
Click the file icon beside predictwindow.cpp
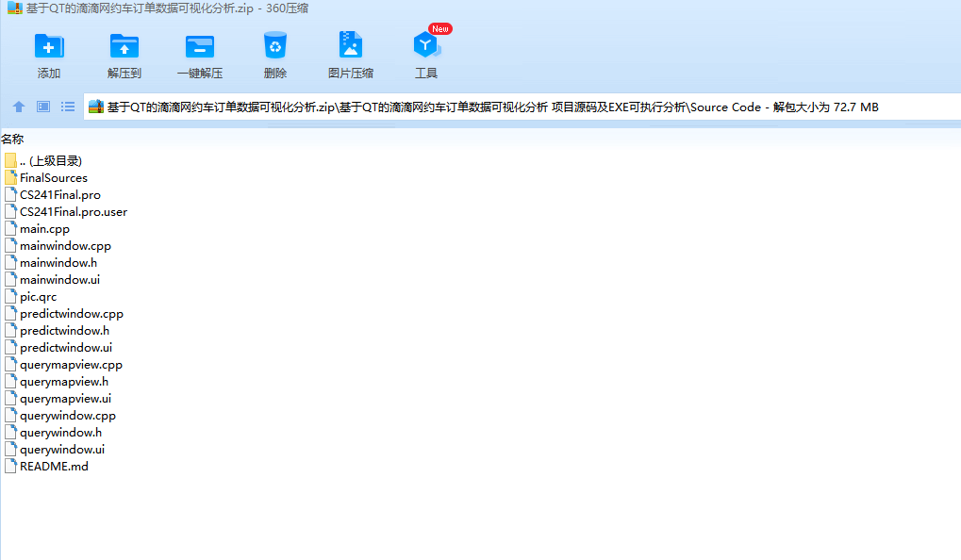coord(10,314)
